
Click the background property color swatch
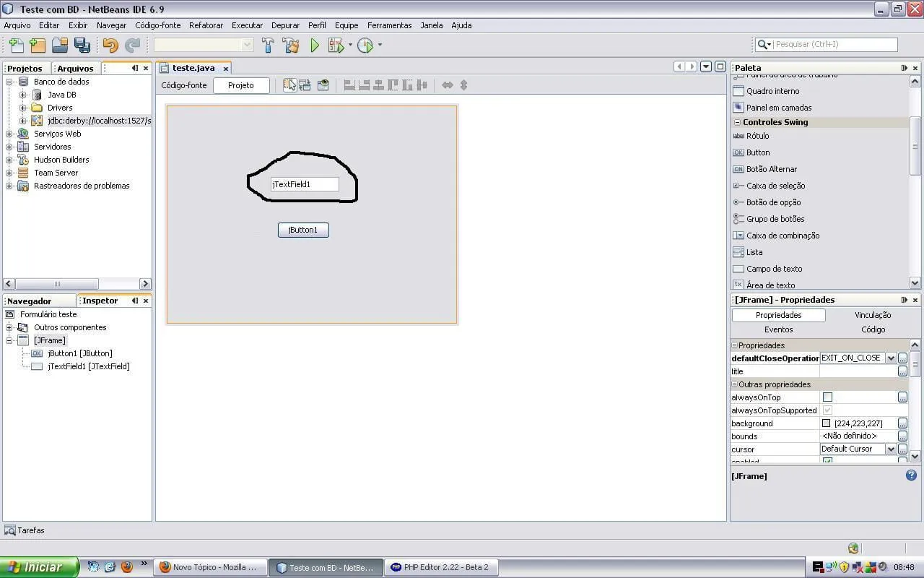pyautogui.click(x=827, y=423)
